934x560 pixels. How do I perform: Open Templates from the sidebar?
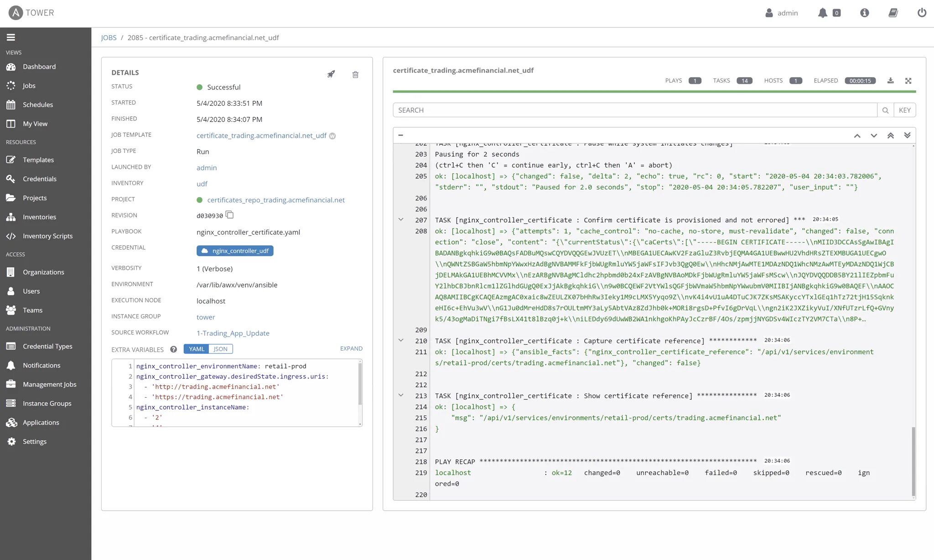pyautogui.click(x=38, y=160)
